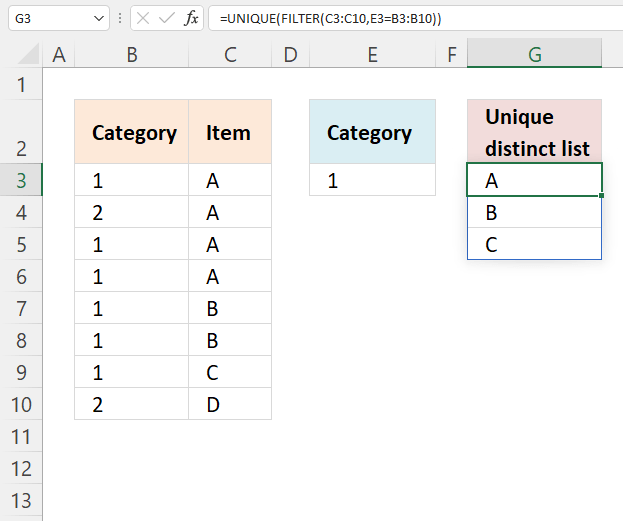This screenshot has height=521, width=623.
Task: Click the Category header cell in E2
Action: pos(372,132)
